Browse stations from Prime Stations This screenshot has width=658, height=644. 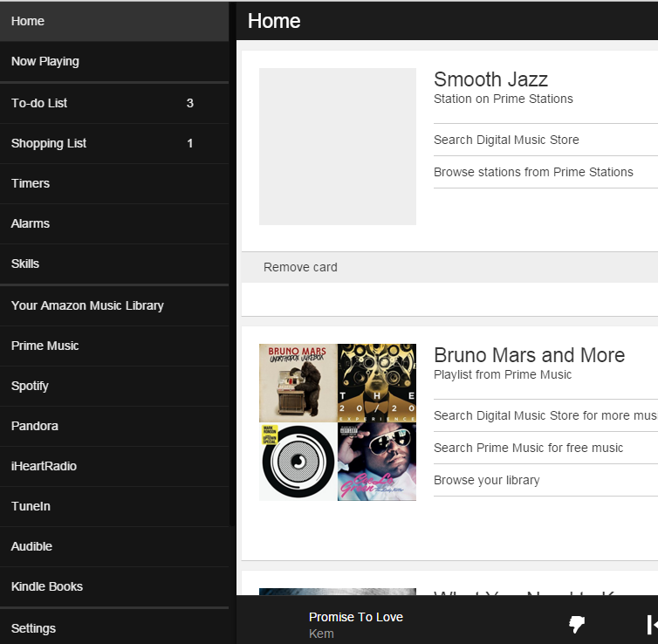coord(533,172)
